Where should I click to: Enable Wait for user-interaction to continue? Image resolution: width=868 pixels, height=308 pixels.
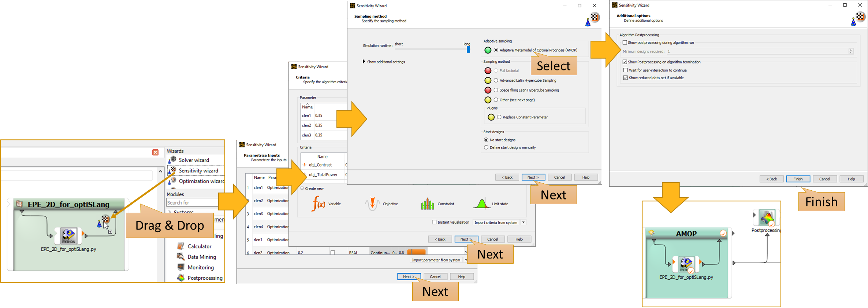pos(626,70)
